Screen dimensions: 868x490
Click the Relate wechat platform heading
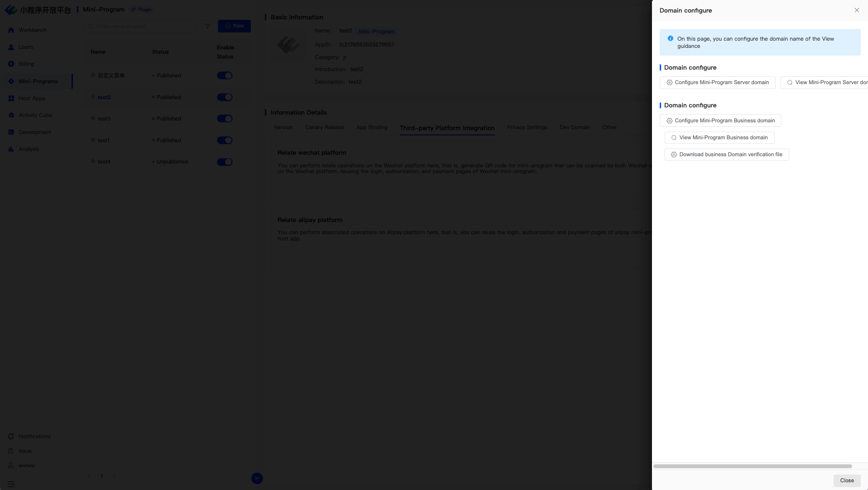[x=312, y=153]
